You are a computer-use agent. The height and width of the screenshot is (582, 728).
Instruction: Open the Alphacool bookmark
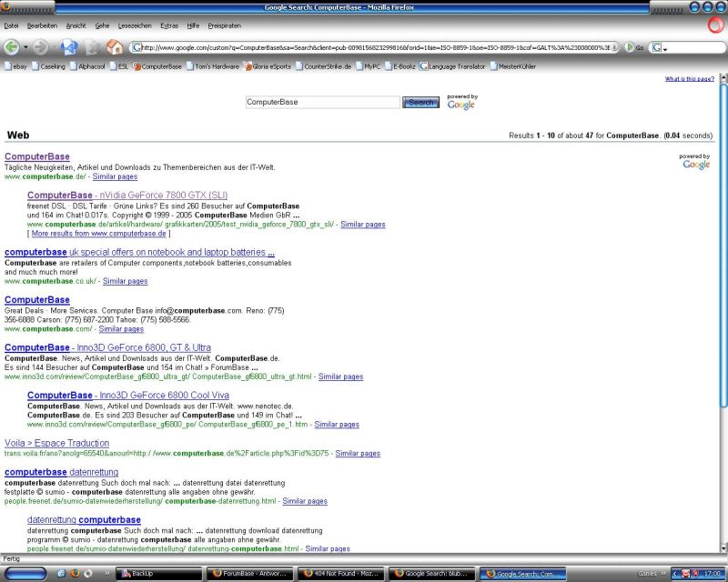tap(87, 66)
